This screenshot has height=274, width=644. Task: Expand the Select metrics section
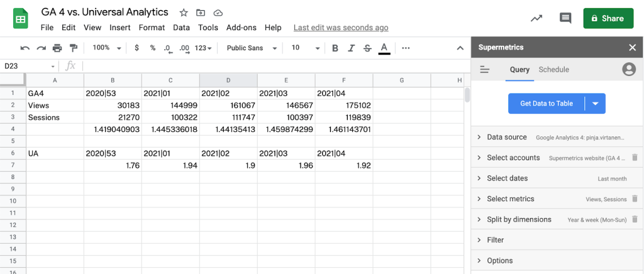tap(557, 199)
